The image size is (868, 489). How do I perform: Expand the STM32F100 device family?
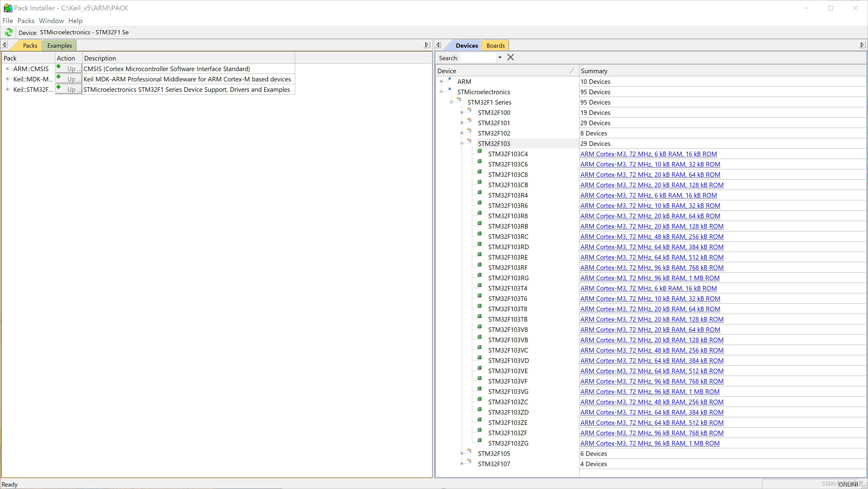click(x=462, y=113)
